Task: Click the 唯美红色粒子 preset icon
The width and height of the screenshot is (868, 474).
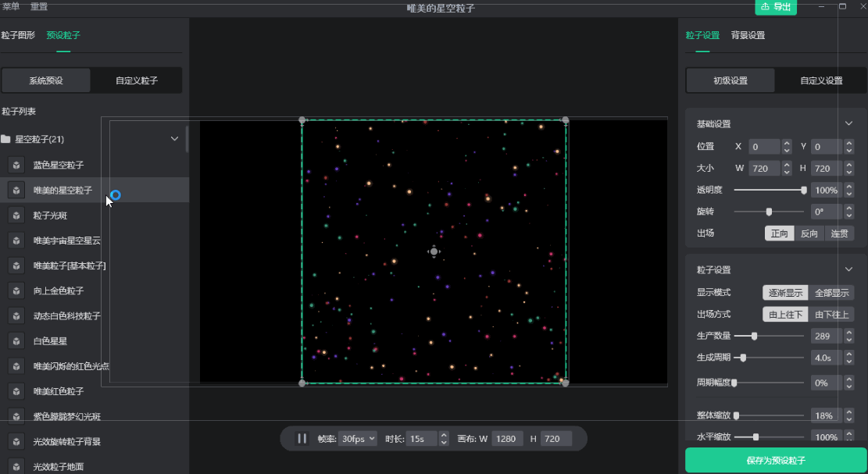Action: click(16, 391)
